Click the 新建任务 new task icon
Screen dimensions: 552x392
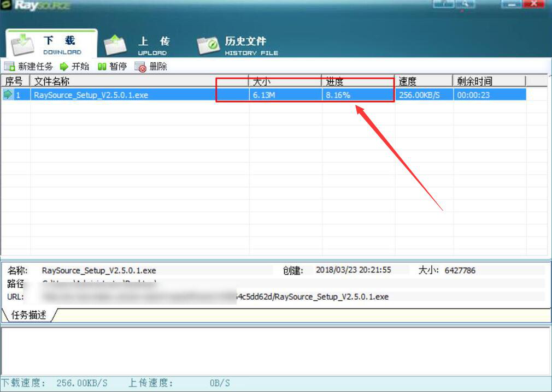tap(9, 67)
